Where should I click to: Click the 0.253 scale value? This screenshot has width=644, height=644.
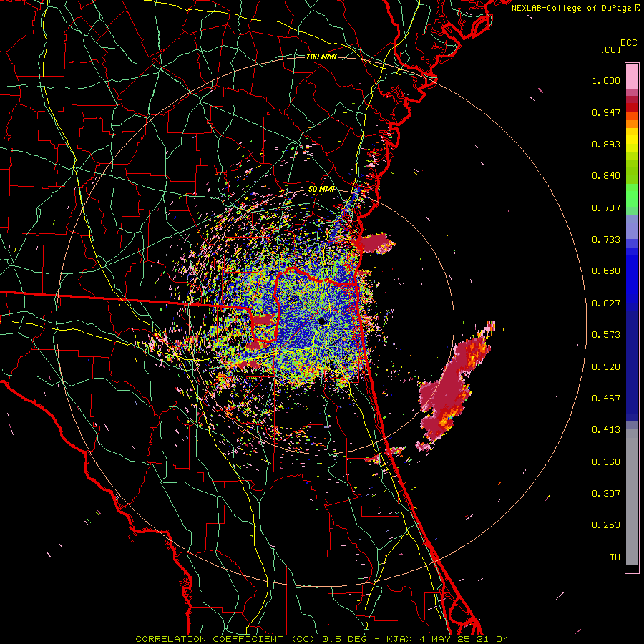click(606, 525)
